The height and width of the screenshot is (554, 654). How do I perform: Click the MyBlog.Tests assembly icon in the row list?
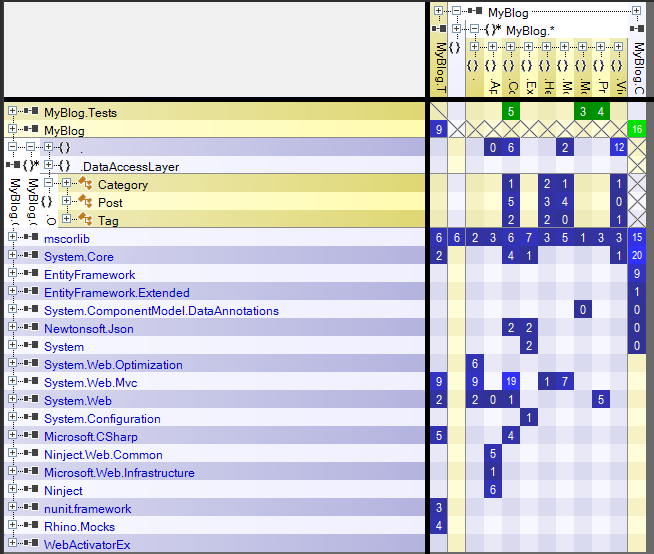[31, 111]
